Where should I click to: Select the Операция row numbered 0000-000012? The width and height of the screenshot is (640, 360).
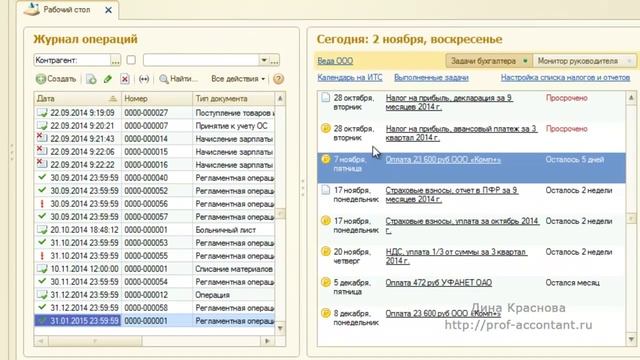(154, 295)
